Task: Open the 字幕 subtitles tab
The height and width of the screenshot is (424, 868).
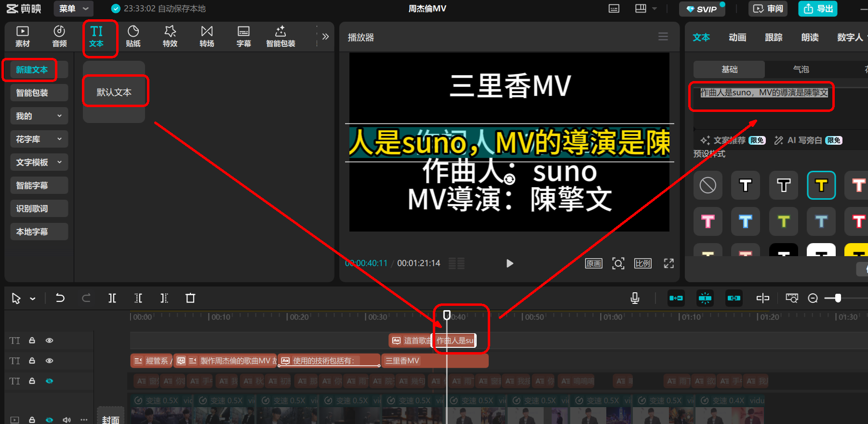Action: coord(244,37)
